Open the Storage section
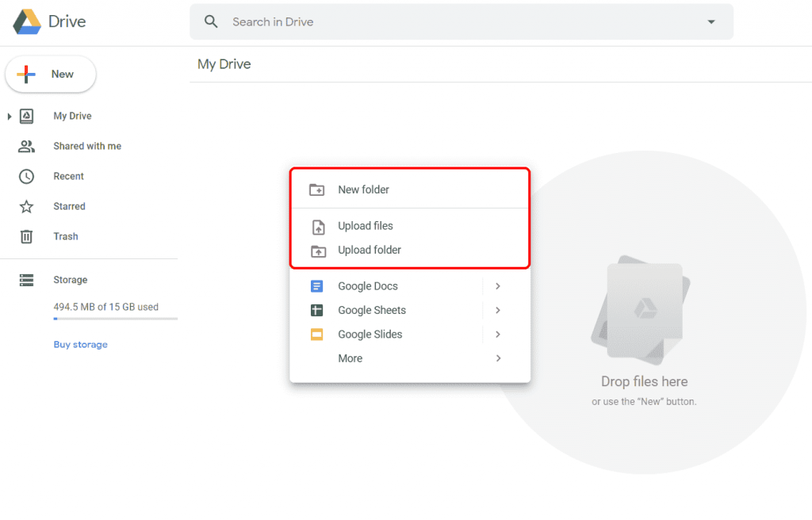This screenshot has height=520, width=812. pos(71,280)
